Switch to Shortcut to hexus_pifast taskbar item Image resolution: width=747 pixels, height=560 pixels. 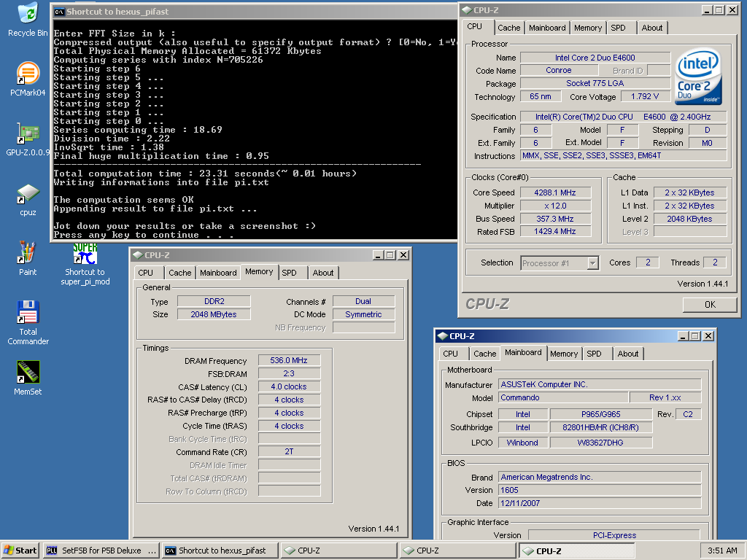tap(220, 551)
